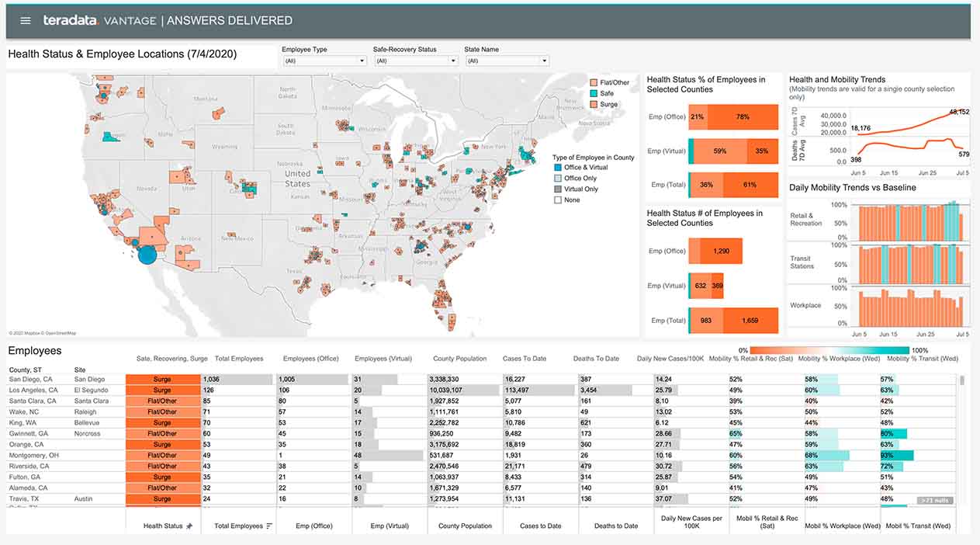
Task: Select the Safe legend color box
Action: point(594,93)
